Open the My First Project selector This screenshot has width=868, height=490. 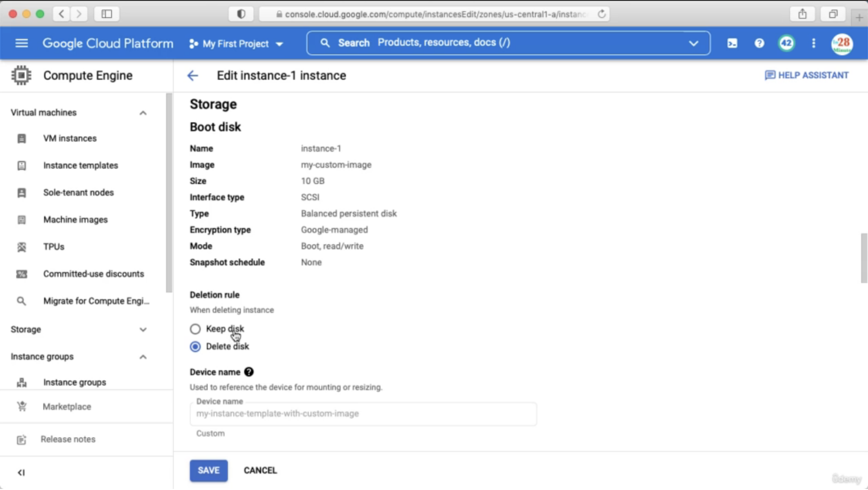point(236,44)
